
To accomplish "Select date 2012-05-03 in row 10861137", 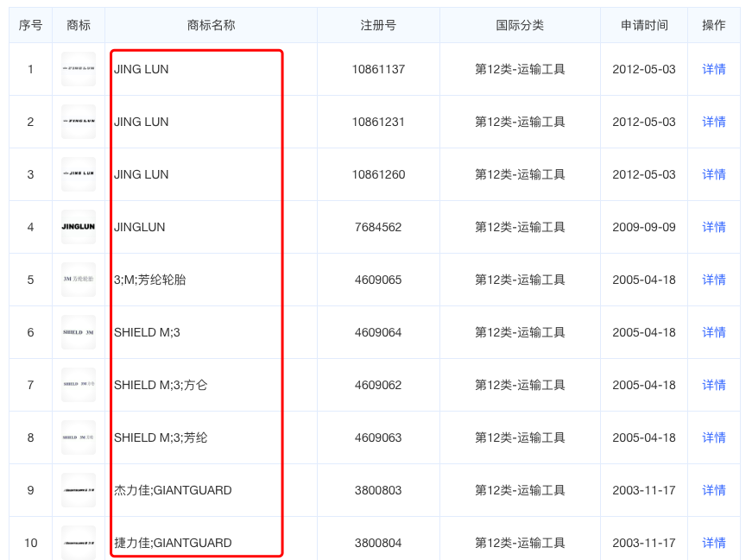I will tap(644, 69).
